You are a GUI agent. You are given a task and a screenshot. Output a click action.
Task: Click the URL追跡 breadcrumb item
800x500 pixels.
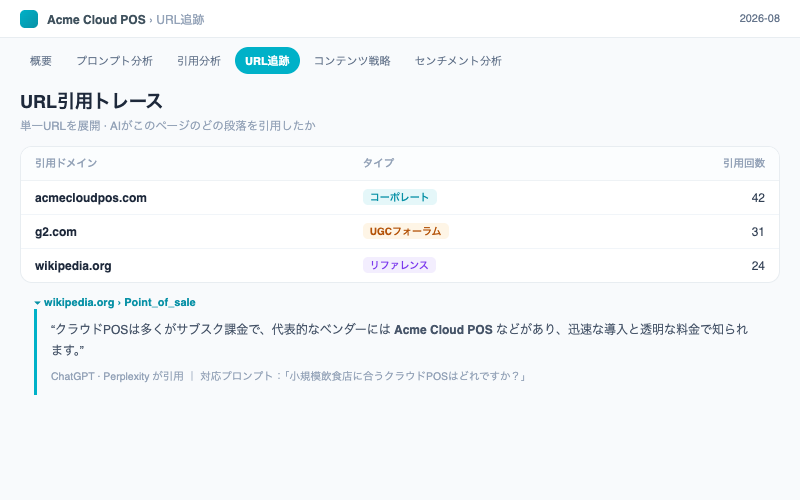[x=180, y=19]
